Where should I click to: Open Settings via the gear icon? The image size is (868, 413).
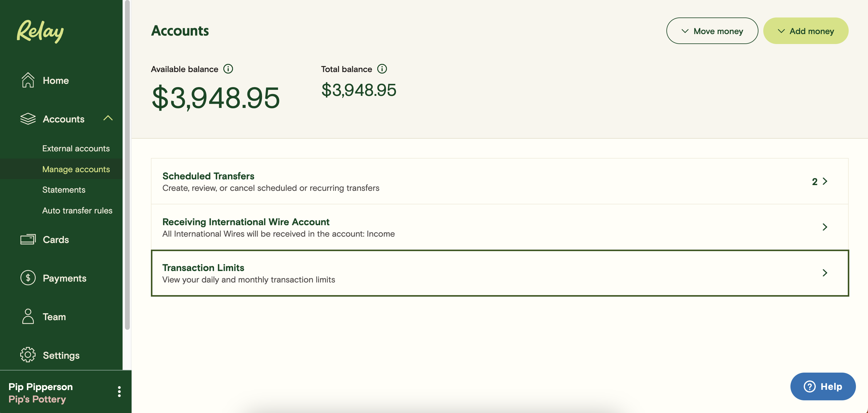coord(28,355)
